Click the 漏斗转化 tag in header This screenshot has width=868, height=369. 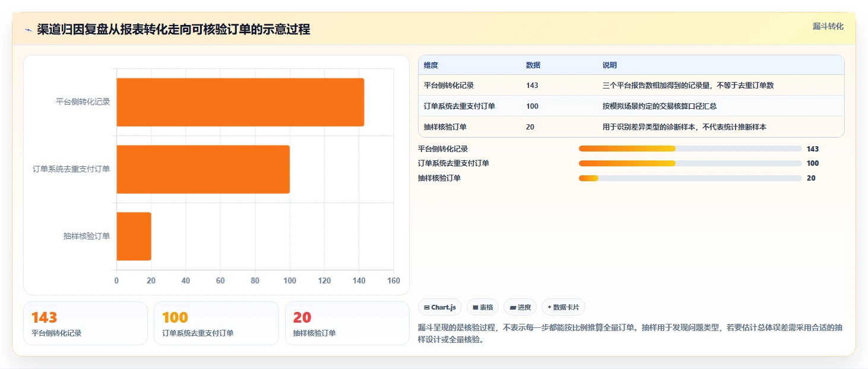828,26
